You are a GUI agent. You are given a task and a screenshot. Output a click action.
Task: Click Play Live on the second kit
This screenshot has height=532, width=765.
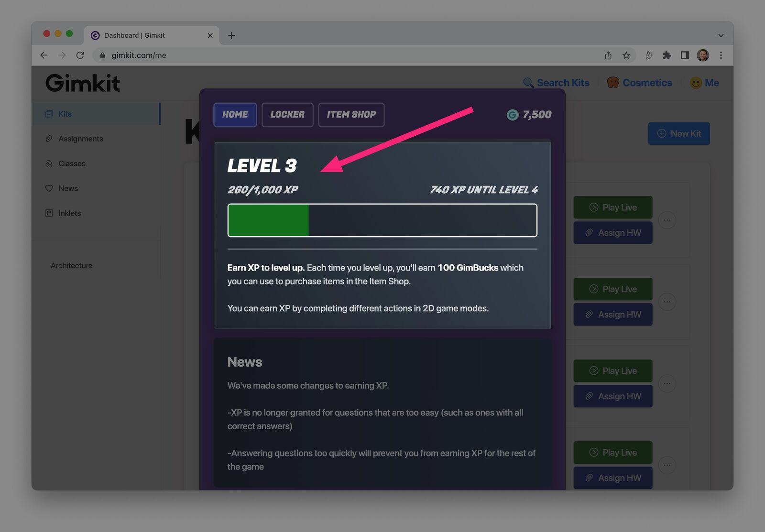pyautogui.click(x=613, y=289)
